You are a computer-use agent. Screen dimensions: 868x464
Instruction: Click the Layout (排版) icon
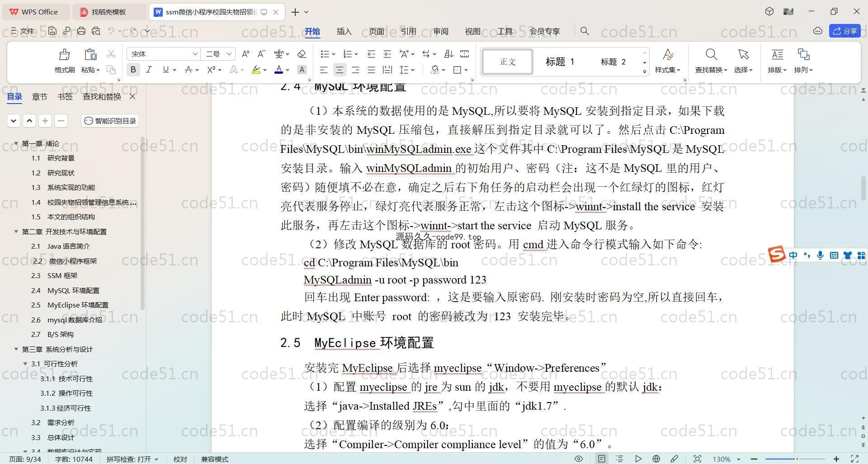pyautogui.click(x=777, y=55)
